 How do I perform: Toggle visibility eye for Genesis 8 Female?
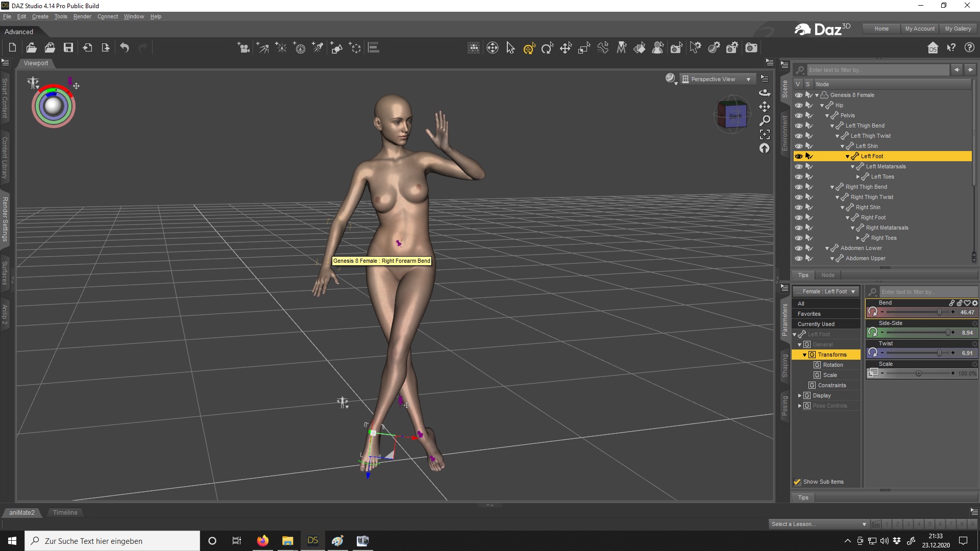[x=799, y=95]
